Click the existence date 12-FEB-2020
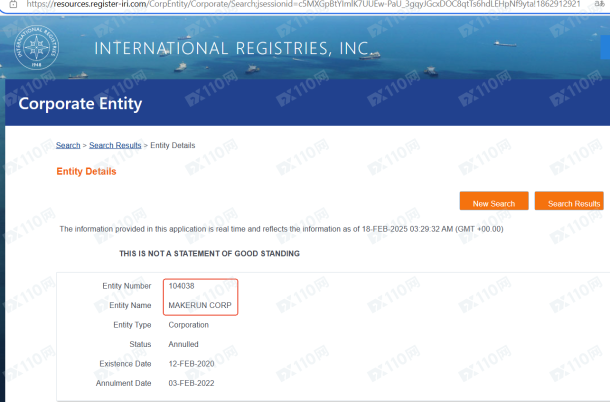This screenshot has height=402, width=610. 191,364
